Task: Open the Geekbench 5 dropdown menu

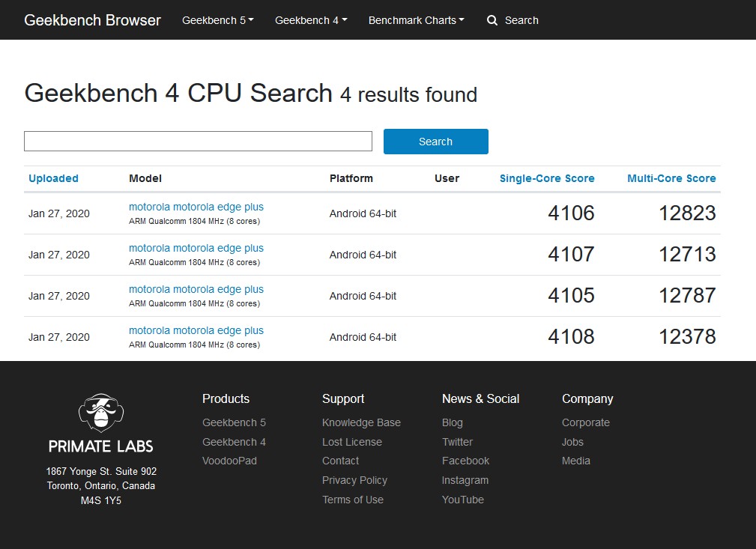Action: [217, 20]
